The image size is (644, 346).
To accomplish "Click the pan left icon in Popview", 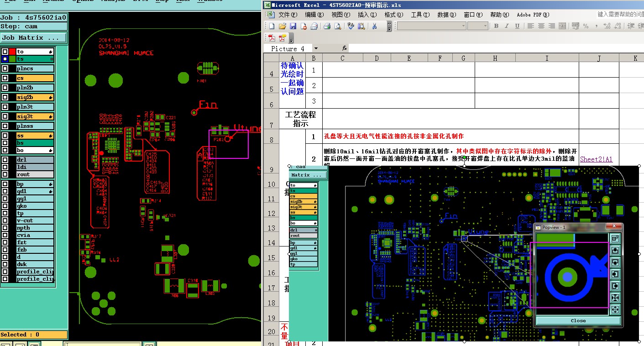I will tap(615, 274).
